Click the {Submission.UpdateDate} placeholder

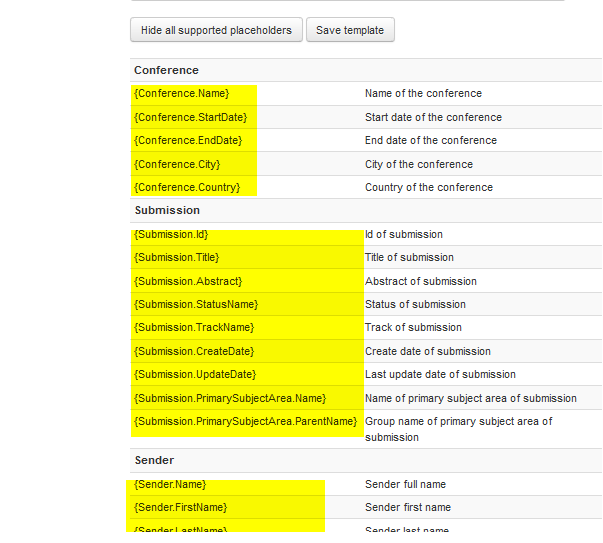click(x=195, y=375)
